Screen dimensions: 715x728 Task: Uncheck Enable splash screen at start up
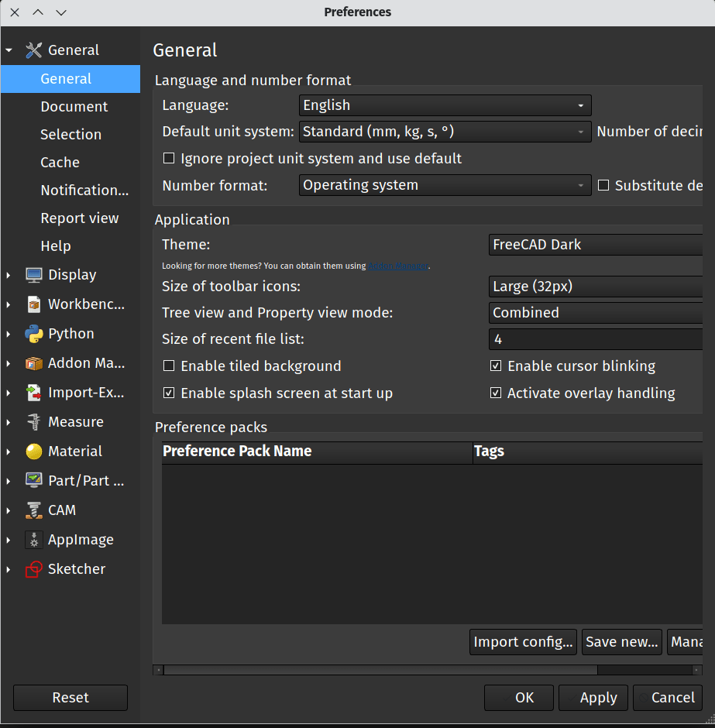[x=169, y=393]
